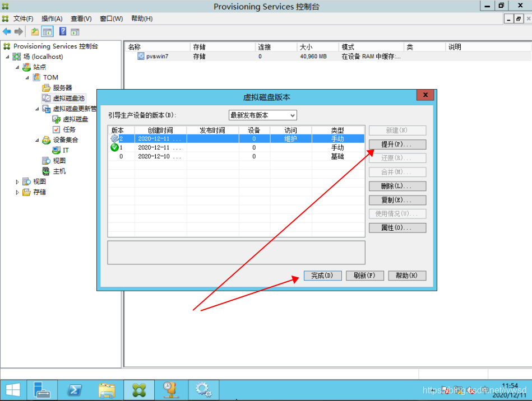The height and width of the screenshot is (401, 532).
Task: Click the 提升(P)... button
Action: point(397,144)
